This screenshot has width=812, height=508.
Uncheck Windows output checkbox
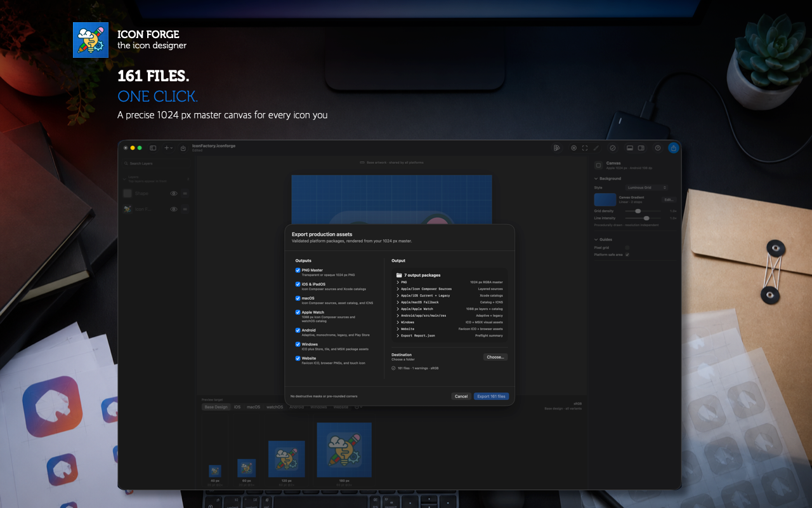pos(298,344)
